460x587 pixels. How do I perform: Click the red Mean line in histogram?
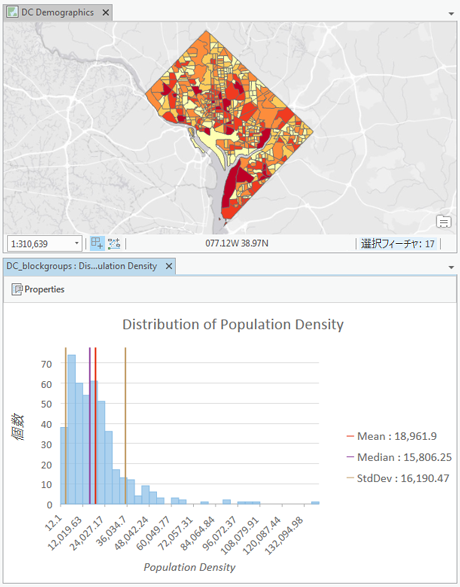pos(95,426)
